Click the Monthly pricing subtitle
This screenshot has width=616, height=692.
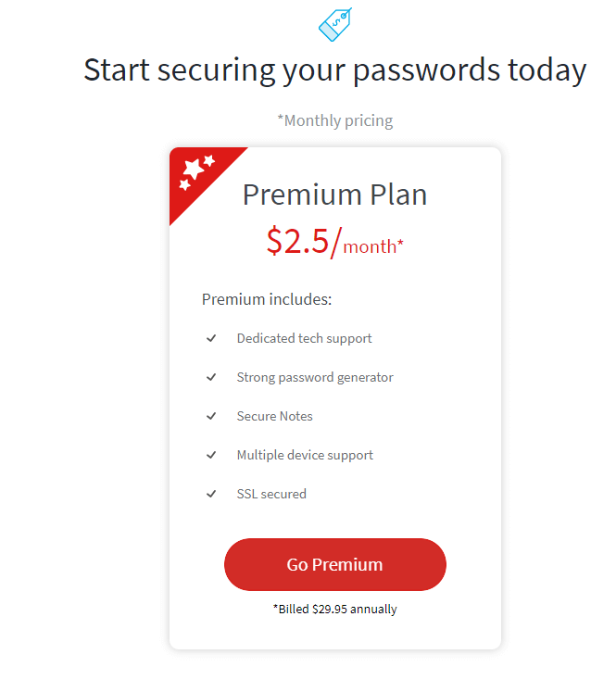click(335, 120)
